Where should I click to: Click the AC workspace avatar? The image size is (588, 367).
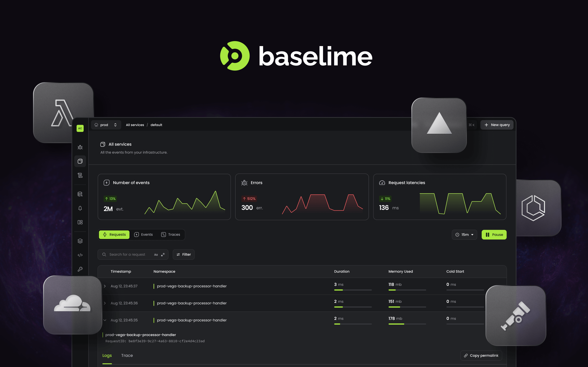click(x=80, y=128)
